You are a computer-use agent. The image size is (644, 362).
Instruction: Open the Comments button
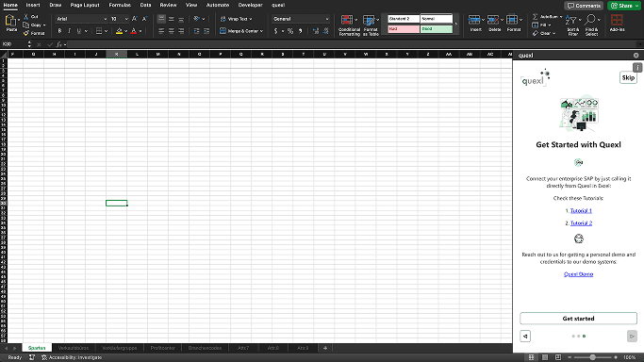click(584, 6)
